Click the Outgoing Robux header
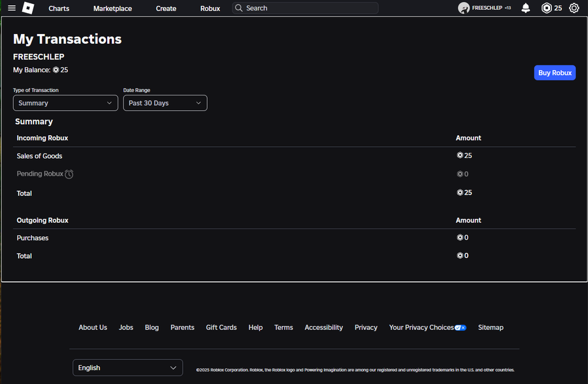Viewport: 588px width, 384px height. (42, 220)
